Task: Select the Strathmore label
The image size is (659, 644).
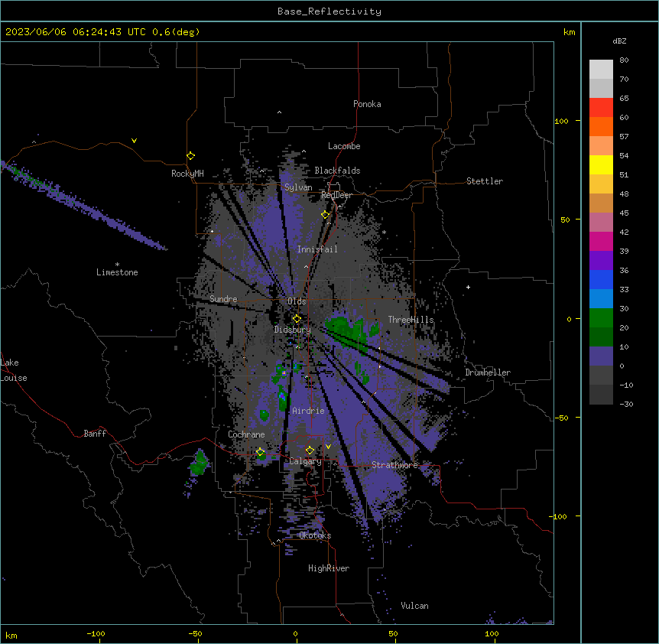Action: click(394, 465)
